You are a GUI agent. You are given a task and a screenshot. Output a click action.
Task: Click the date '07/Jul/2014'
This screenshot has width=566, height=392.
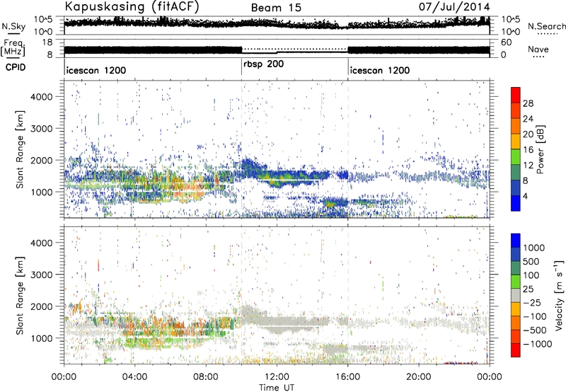[454, 7]
